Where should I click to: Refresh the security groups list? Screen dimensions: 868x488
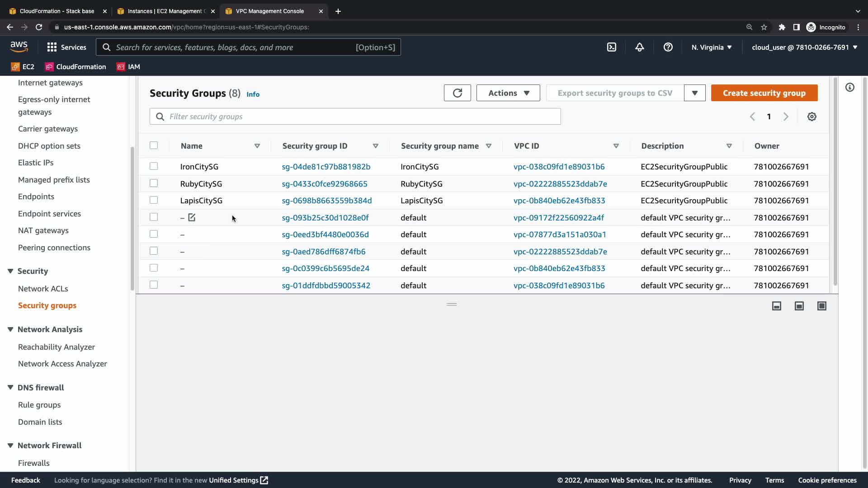[x=457, y=93]
